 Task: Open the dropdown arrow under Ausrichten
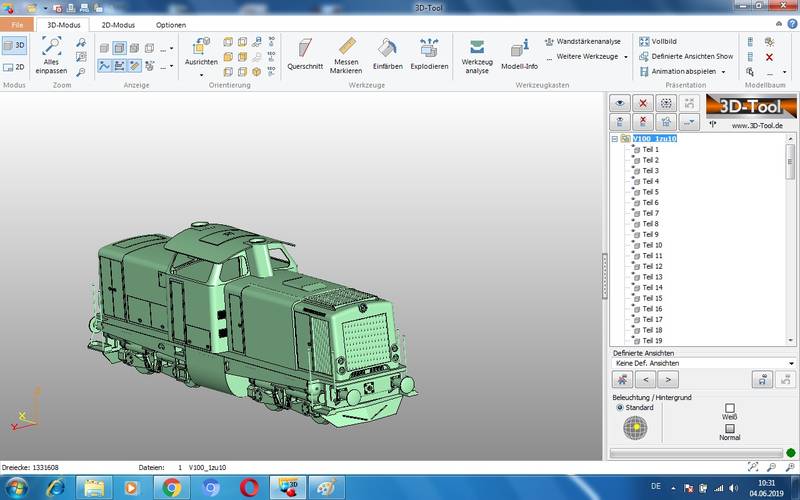201,75
